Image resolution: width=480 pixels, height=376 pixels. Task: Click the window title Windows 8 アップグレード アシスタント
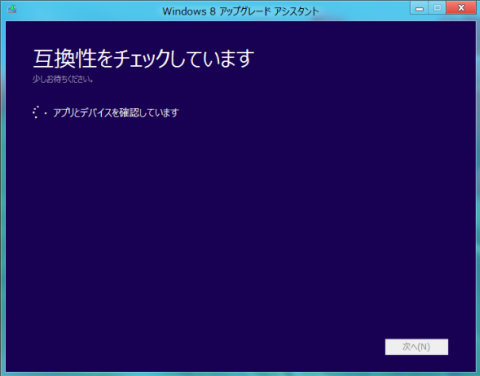tap(241, 11)
